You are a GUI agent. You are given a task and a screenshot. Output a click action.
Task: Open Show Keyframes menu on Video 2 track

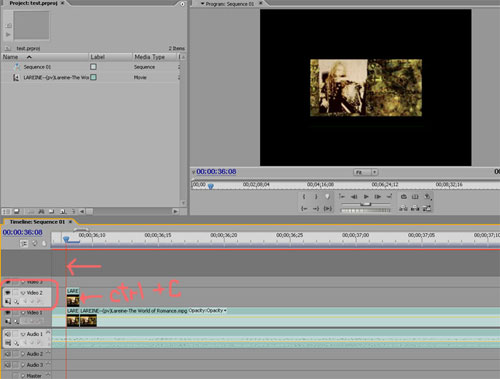[16, 302]
